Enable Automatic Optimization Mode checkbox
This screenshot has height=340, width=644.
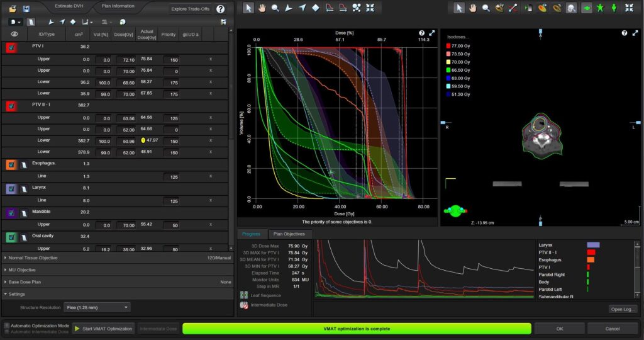coord(7,326)
